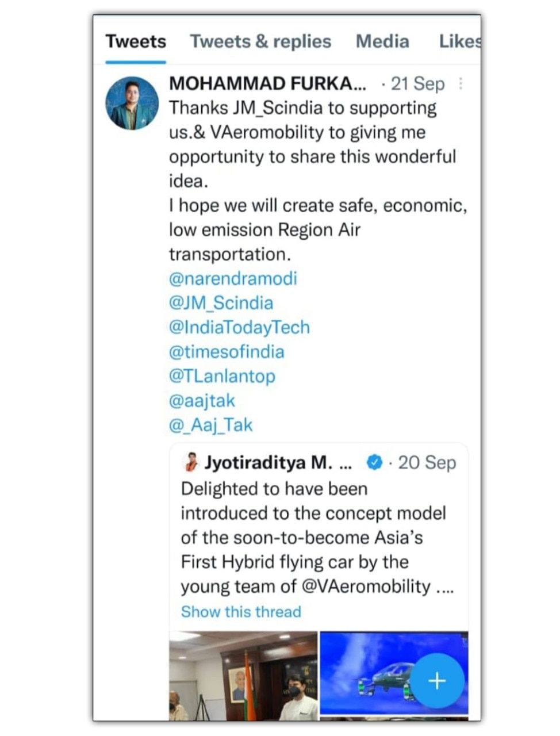
Task: Open the @aajtak mention link
Action: click(202, 401)
